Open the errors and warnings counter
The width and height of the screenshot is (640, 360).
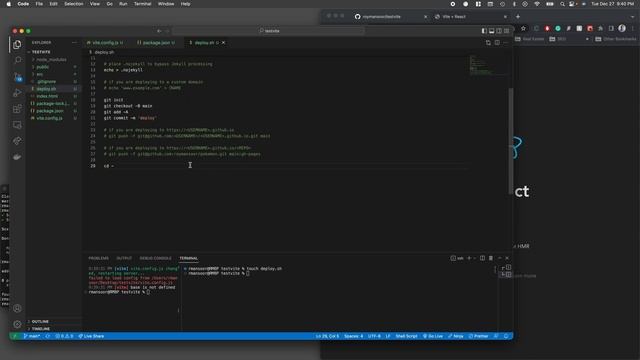pyautogui.click(x=64, y=336)
